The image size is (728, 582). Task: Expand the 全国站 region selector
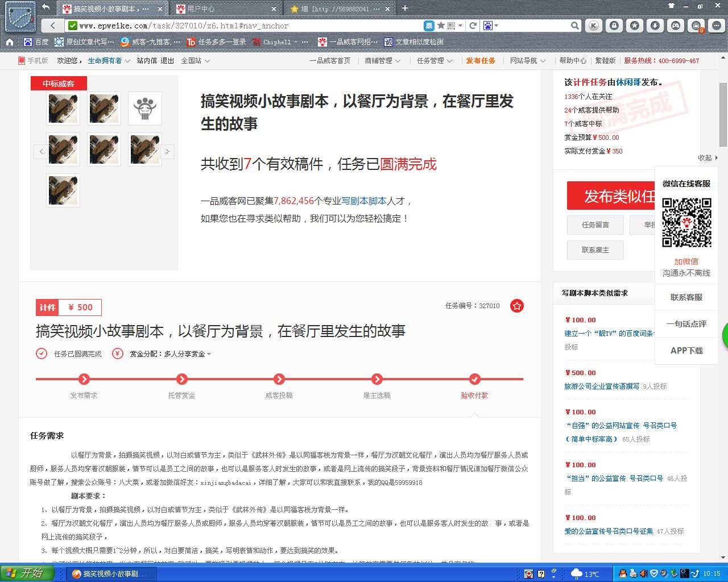point(195,61)
